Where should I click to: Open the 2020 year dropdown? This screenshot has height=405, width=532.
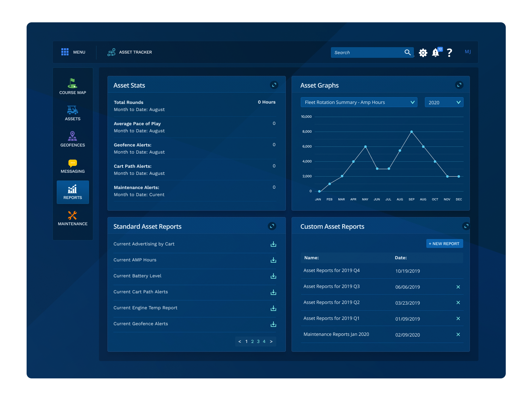tap(444, 102)
